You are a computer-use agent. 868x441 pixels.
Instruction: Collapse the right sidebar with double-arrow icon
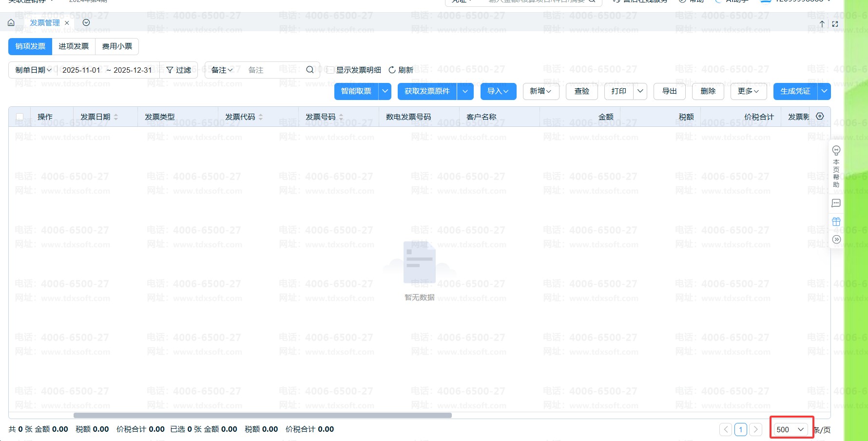(x=836, y=240)
